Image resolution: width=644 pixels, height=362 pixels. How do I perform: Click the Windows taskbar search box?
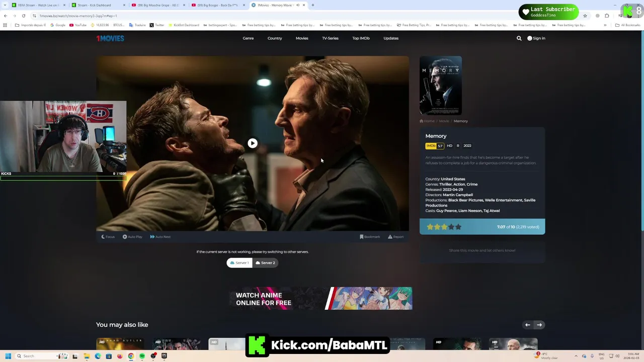42,356
